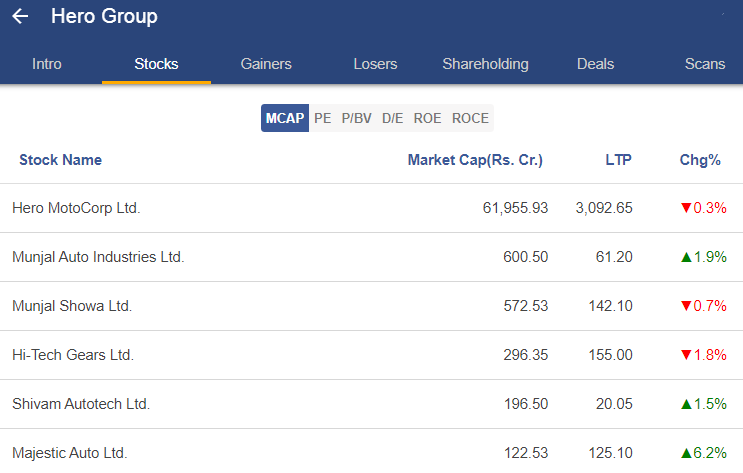
Task: Sort by Stock Name column header
Action: click(60, 160)
